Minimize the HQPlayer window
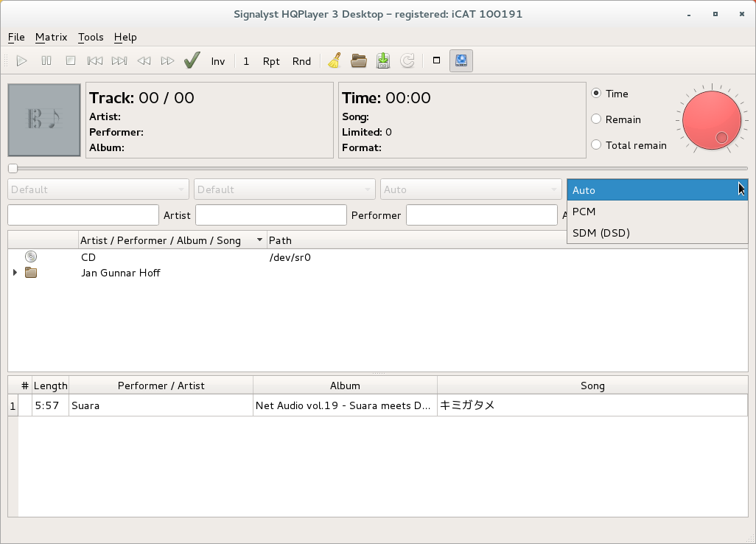Screen dimensions: 756x544 pos(689,15)
